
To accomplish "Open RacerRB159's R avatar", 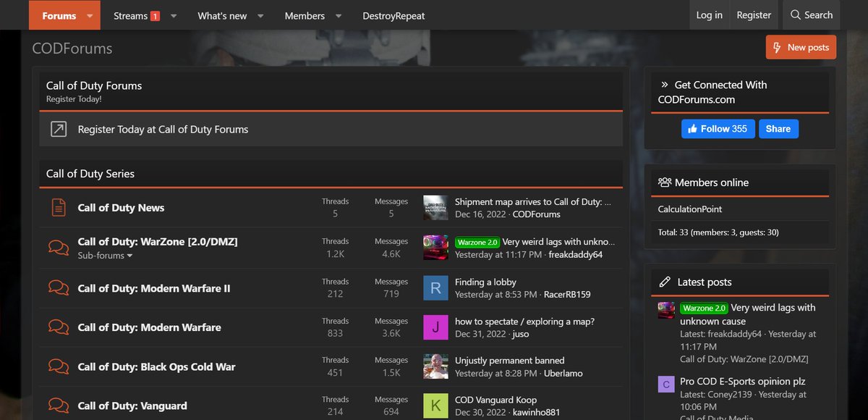I will click(435, 288).
